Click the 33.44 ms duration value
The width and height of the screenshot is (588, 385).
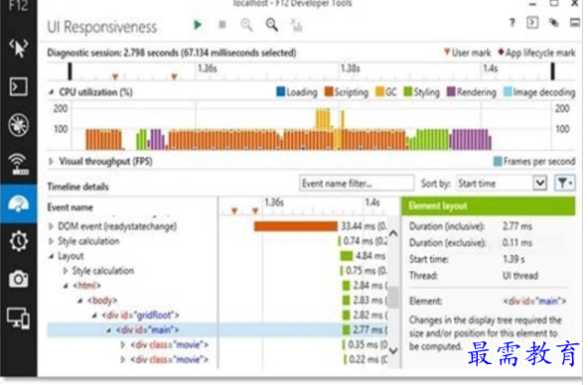pos(364,226)
